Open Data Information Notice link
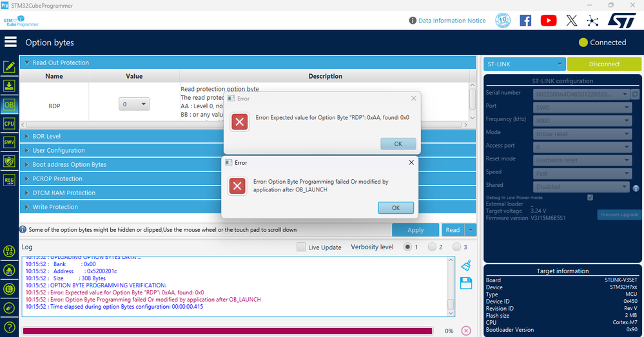644x337 pixels. pyautogui.click(x=452, y=21)
